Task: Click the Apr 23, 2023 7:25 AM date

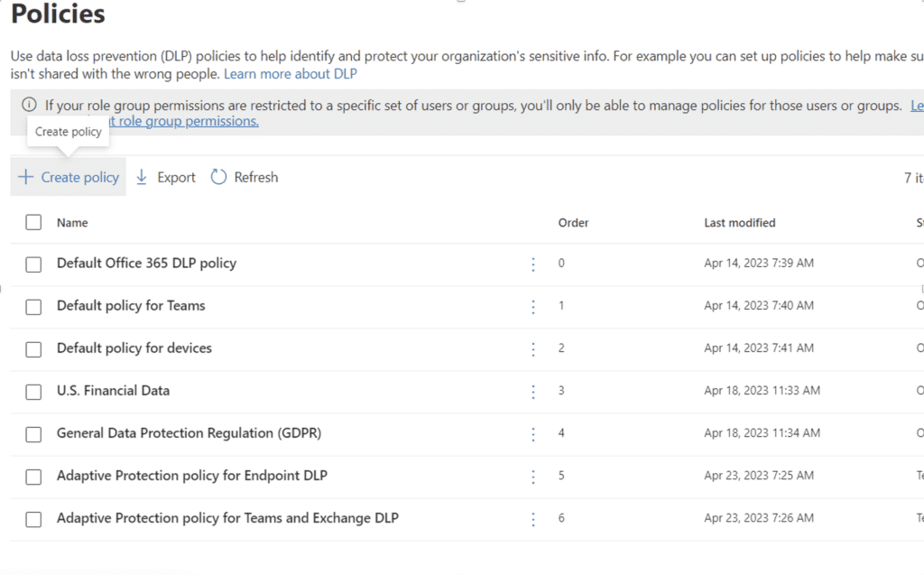Action: 759,476
